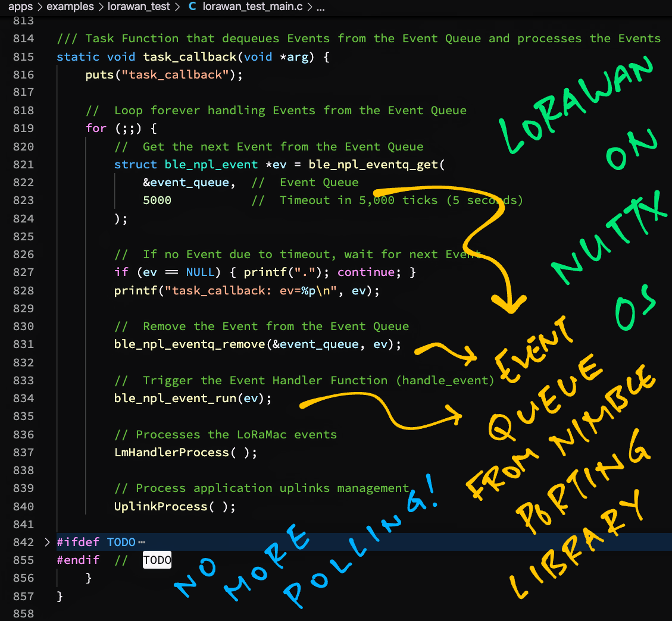Click the highlighted TODO text on line 855
Viewport: 672px width, 621px height.
pyautogui.click(x=157, y=560)
